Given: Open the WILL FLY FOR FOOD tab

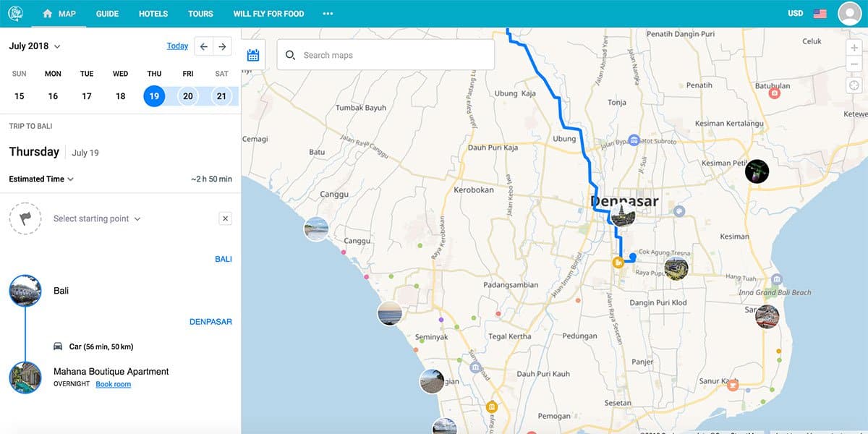Looking at the screenshot, I should point(268,14).
